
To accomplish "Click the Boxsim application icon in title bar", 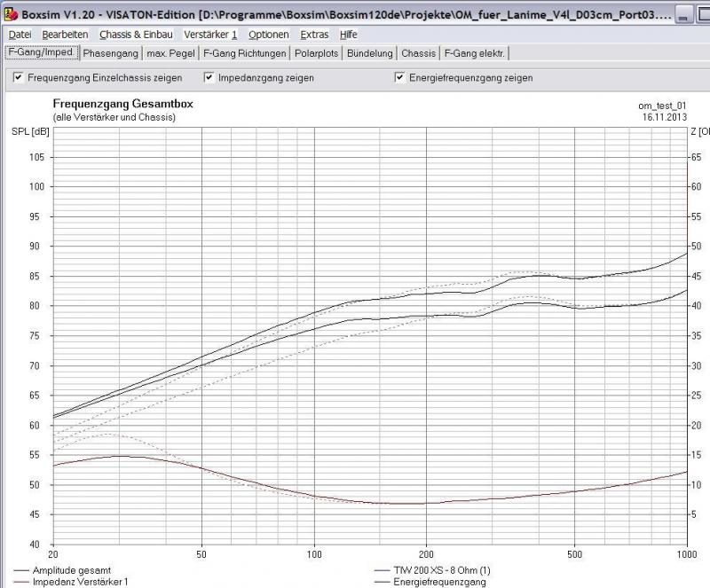I will click(11, 14).
